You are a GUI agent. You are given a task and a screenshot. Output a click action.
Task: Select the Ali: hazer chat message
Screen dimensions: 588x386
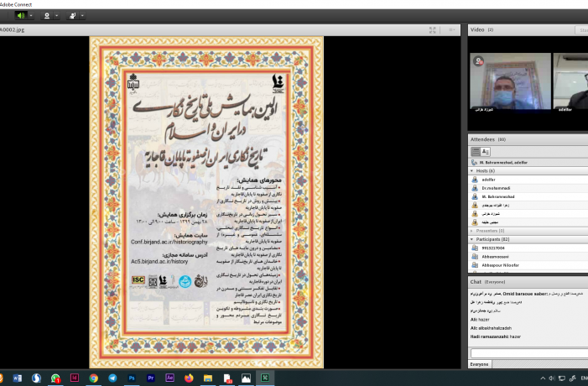point(480,320)
